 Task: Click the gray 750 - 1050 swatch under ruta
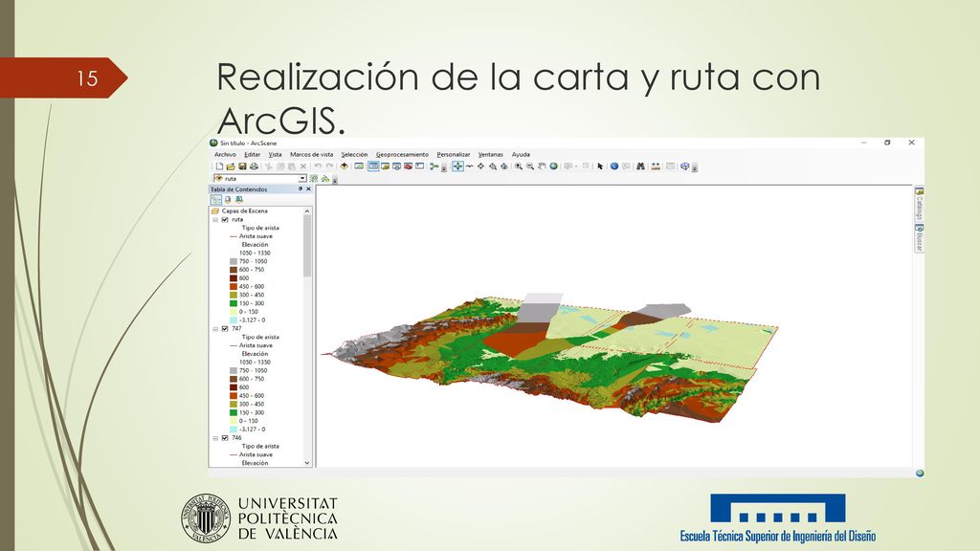234,262
